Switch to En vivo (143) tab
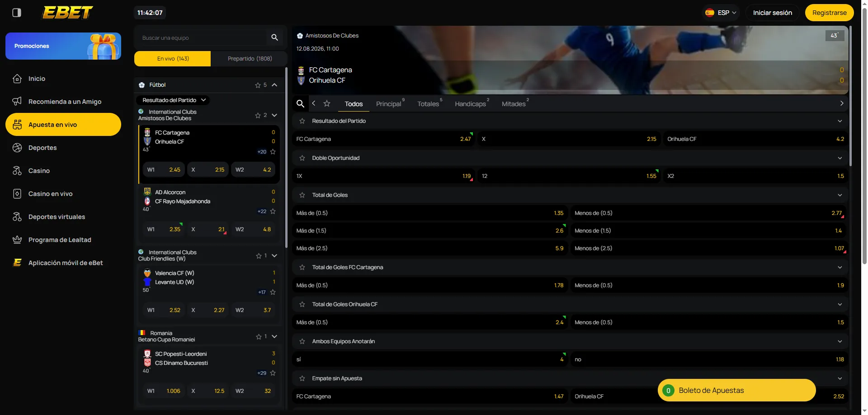The height and width of the screenshot is (415, 868). tap(173, 59)
